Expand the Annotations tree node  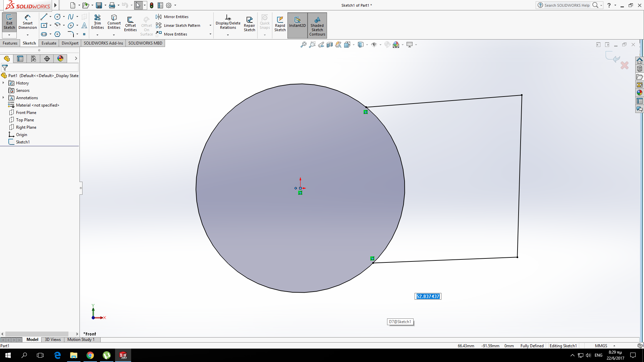click(3, 98)
